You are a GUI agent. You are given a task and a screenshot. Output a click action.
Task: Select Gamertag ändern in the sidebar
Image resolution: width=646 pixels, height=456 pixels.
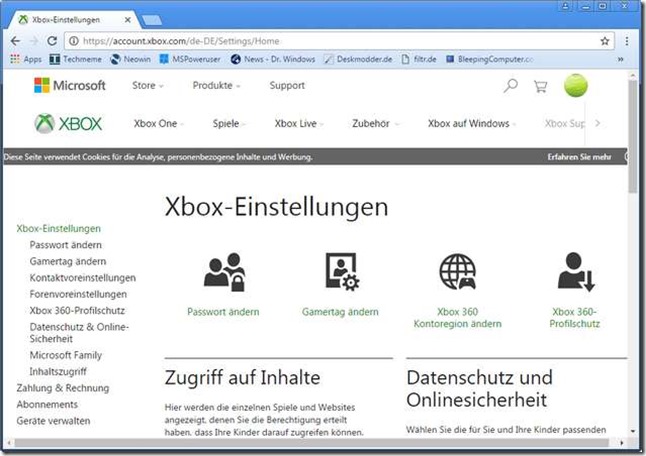pyautogui.click(x=68, y=262)
